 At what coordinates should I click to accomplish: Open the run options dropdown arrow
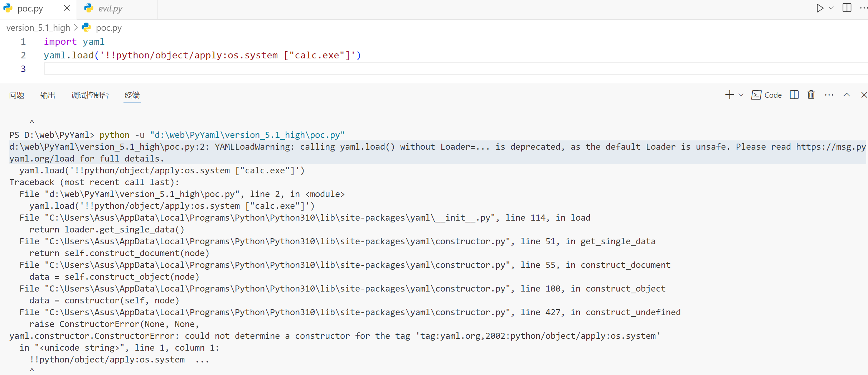tap(831, 8)
